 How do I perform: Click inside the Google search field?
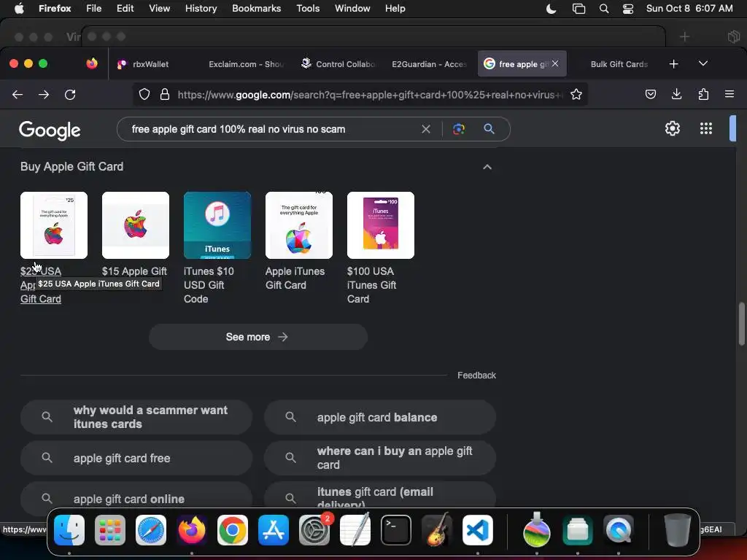[x=271, y=129]
